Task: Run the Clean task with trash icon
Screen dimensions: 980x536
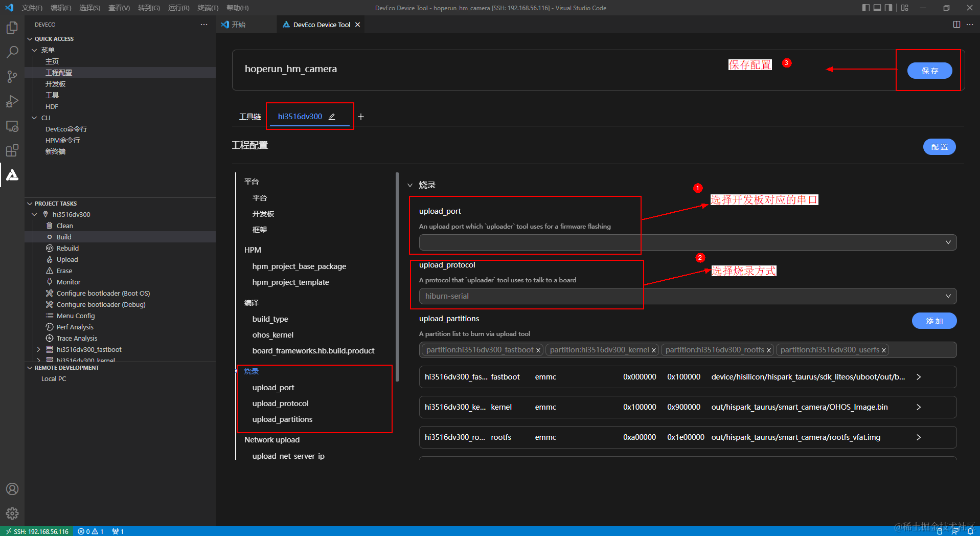Action: (x=49, y=225)
